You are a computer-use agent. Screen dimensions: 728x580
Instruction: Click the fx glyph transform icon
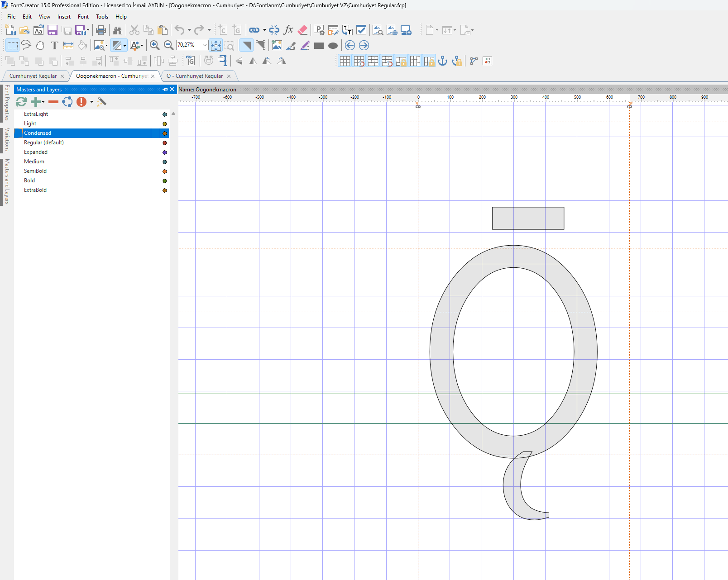(x=288, y=30)
